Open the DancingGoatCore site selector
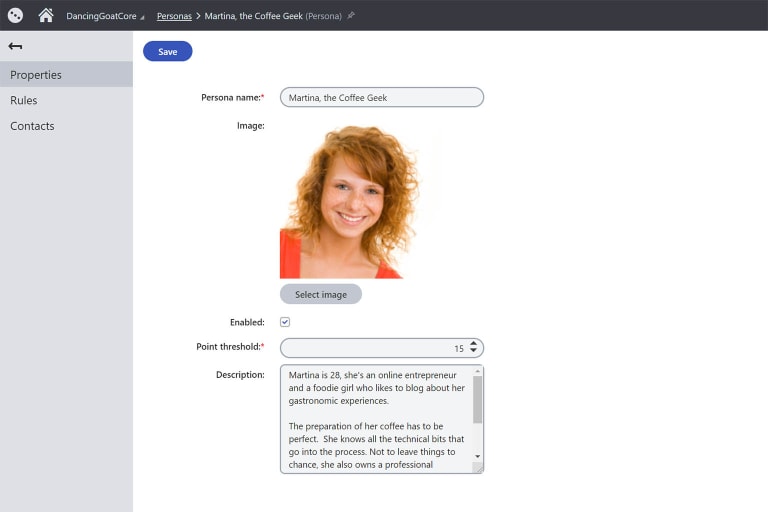 105,16
